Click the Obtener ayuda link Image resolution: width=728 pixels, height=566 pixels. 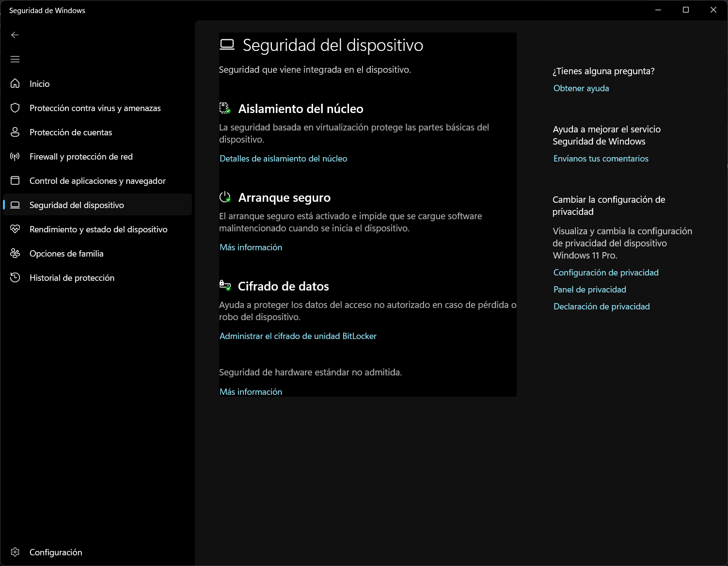tap(581, 88)
